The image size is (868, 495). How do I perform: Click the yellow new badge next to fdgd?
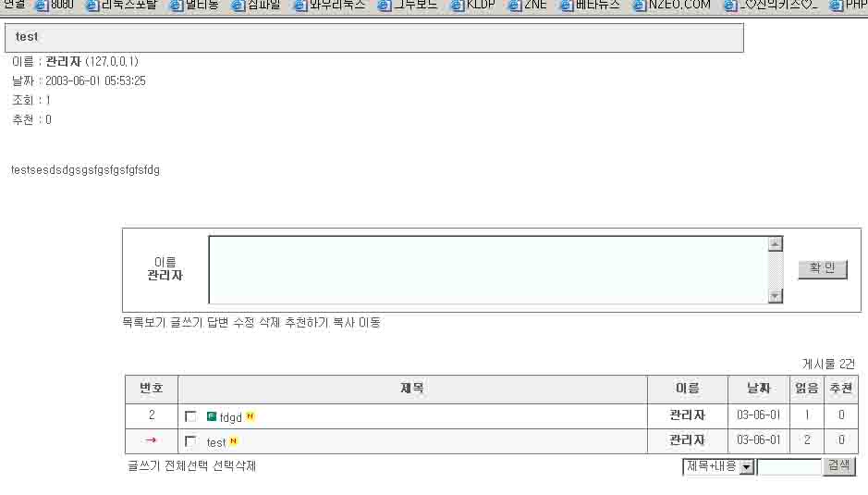(250, 416)
